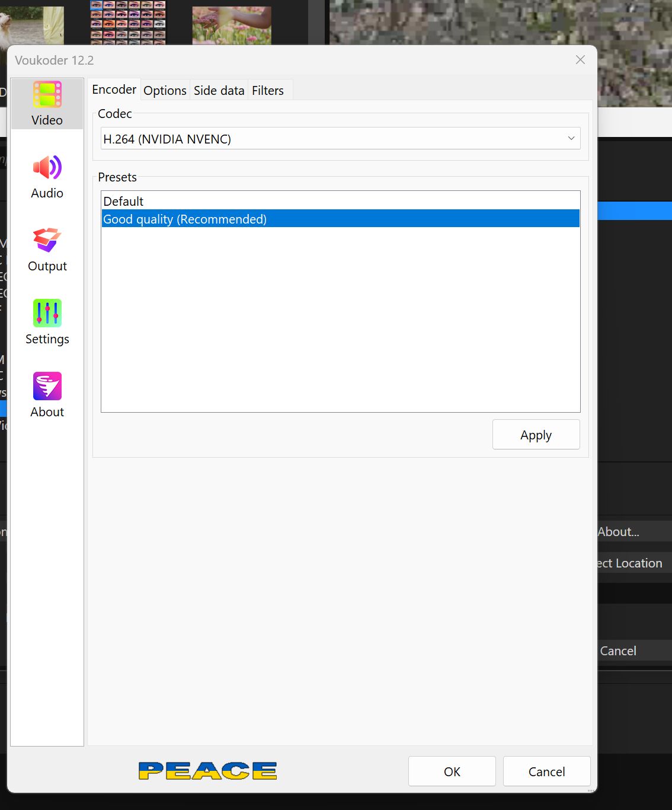The width and height of the screenshot is (672, 810).
Task: Open the Audio section icon
Action: [x=47, y=168]
